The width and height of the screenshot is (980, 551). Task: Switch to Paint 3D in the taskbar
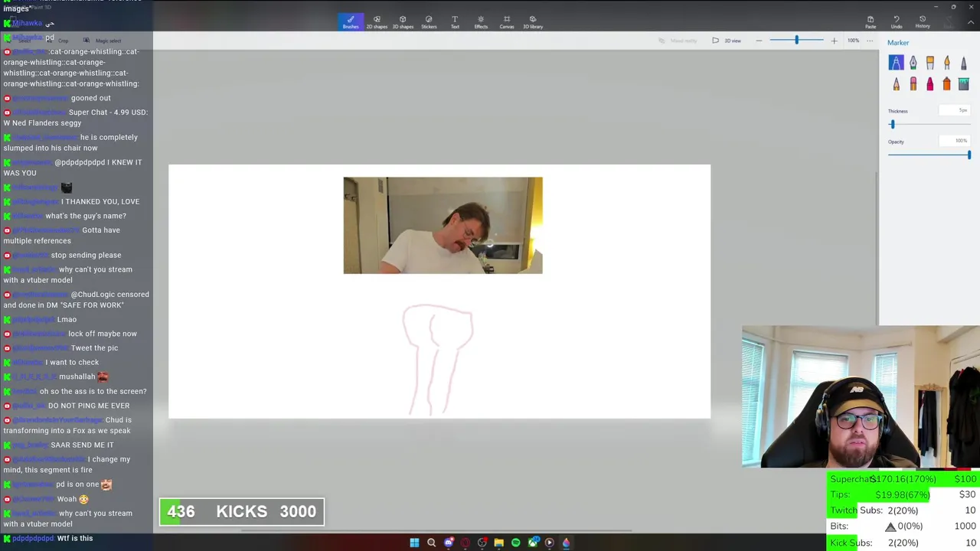(x=566, y=543)
